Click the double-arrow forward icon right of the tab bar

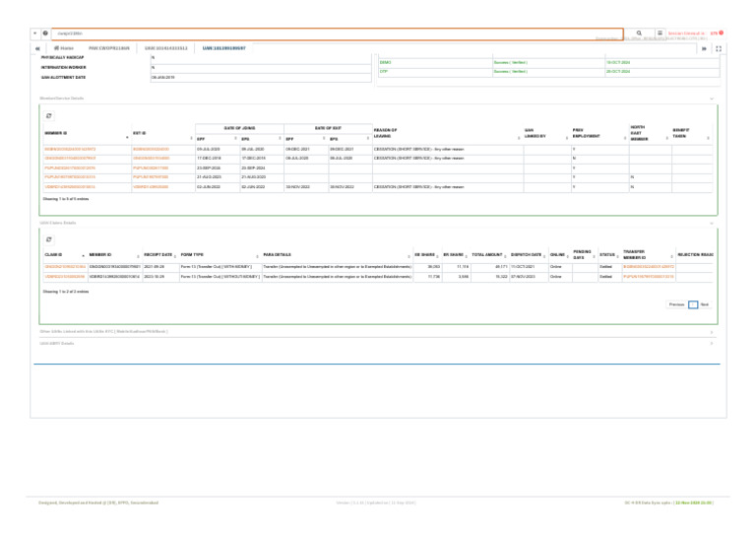pyautogui.click(x=704, y=48)
